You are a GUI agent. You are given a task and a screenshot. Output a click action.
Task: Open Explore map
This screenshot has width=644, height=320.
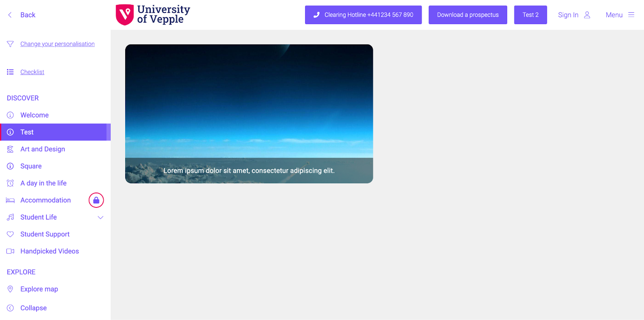(39, 289)
